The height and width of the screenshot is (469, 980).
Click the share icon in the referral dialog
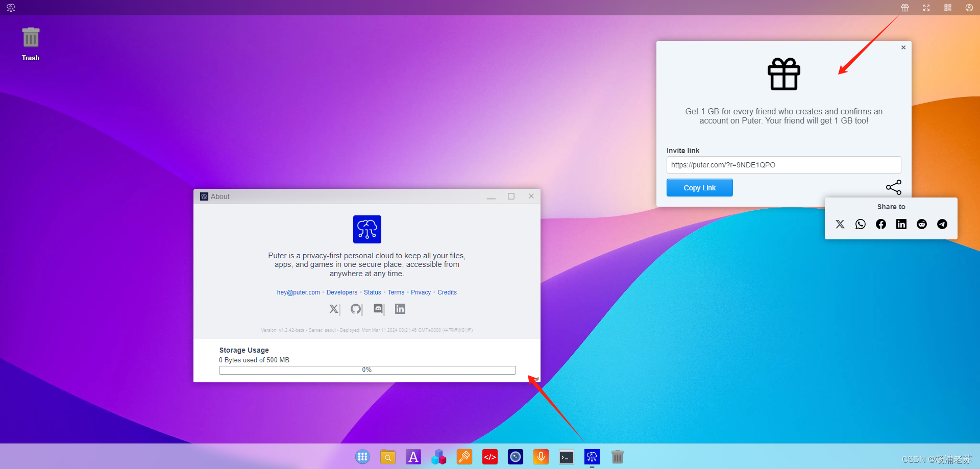click(894, 187)
